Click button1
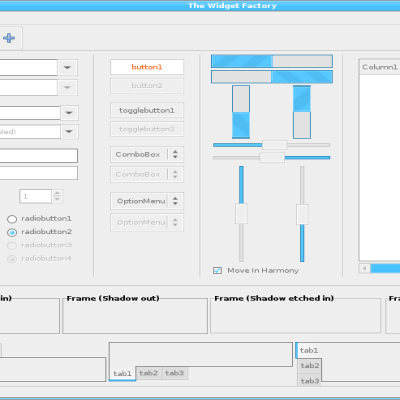 (x=147, y=67)
